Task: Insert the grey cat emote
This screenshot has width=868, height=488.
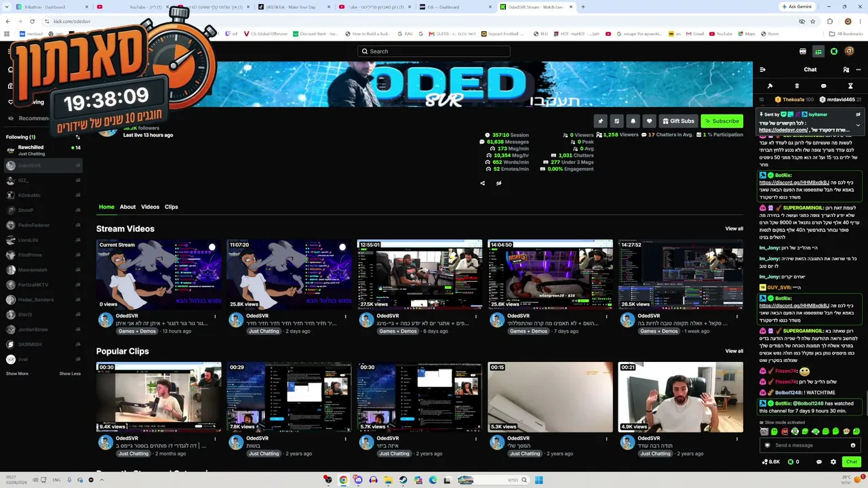Action: [764, 432]
